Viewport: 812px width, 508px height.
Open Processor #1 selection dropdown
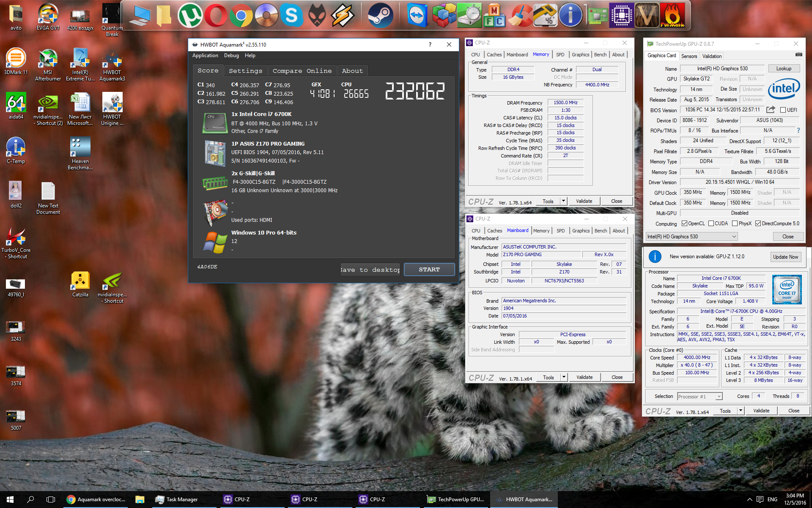tap(700, 397)
